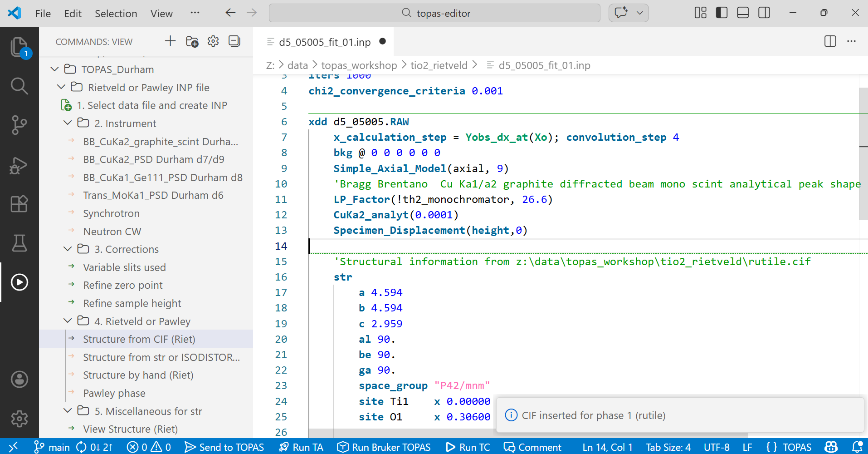
Task: Click Send to TOPAS in status bar
Action: [x=224, y=447]
